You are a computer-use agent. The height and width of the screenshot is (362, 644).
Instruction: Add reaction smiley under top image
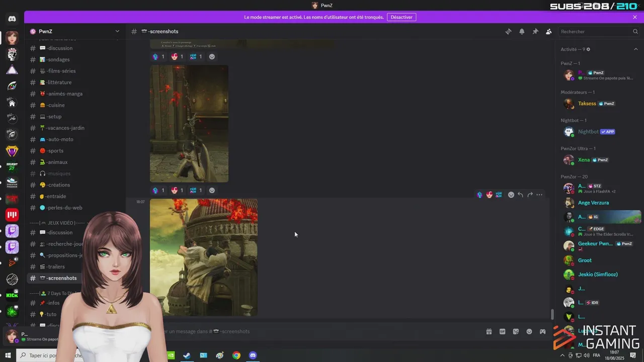click(212, 56)
